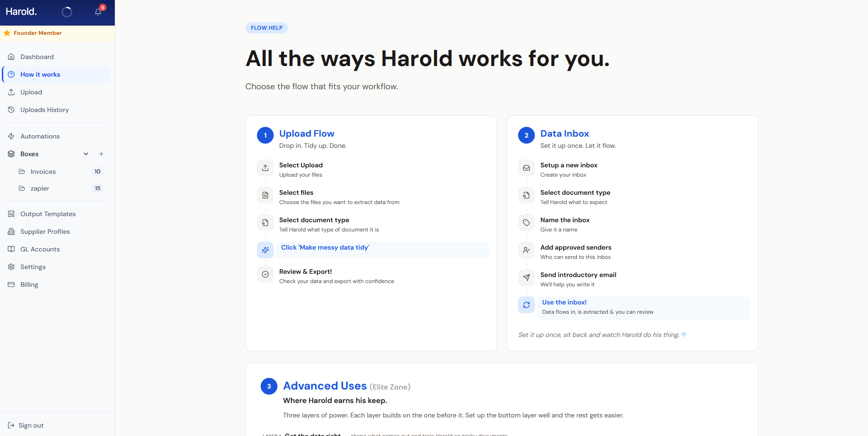
Task: Click the Review & Export check icon
Action: click(x=265, y=274)
